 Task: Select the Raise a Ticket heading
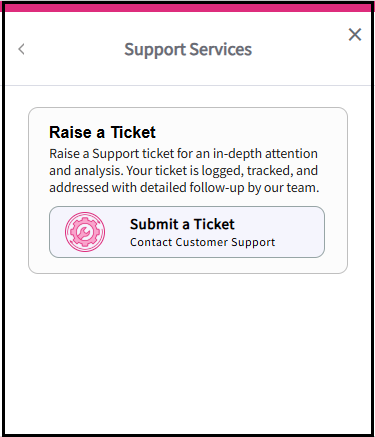point(102,132)
